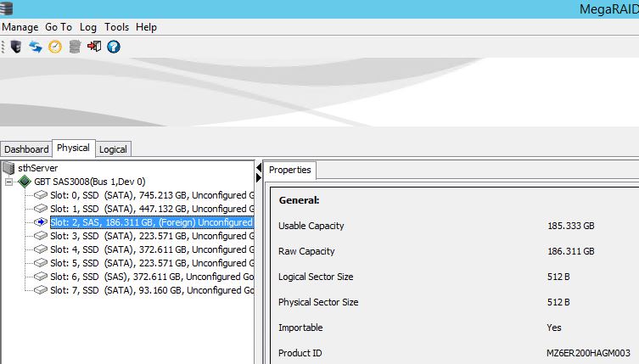
Task: Click the drive icon for Slot 4
Action: 41,249
